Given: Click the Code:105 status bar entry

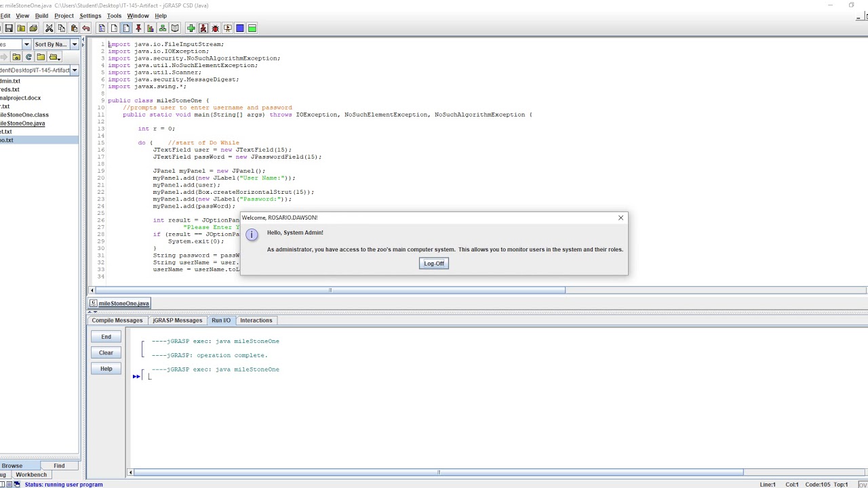Looking at the screenshot, I should click(818, 485).
